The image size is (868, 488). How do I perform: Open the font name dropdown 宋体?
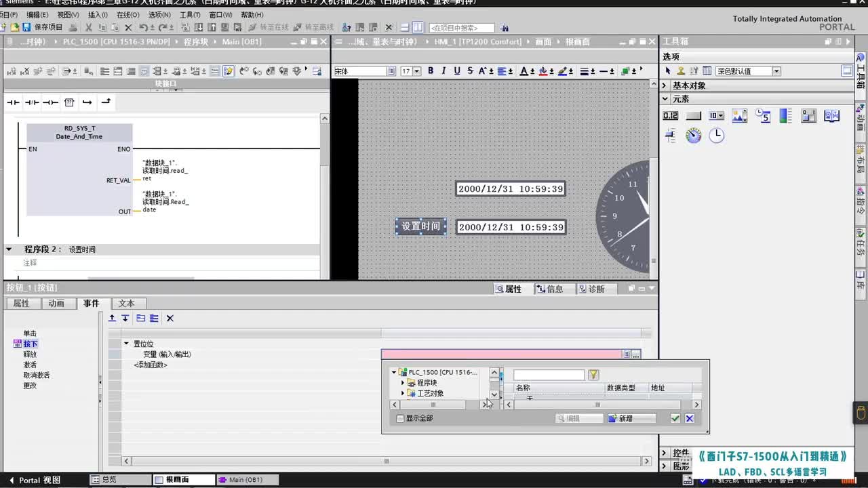[x=391, y=71]
